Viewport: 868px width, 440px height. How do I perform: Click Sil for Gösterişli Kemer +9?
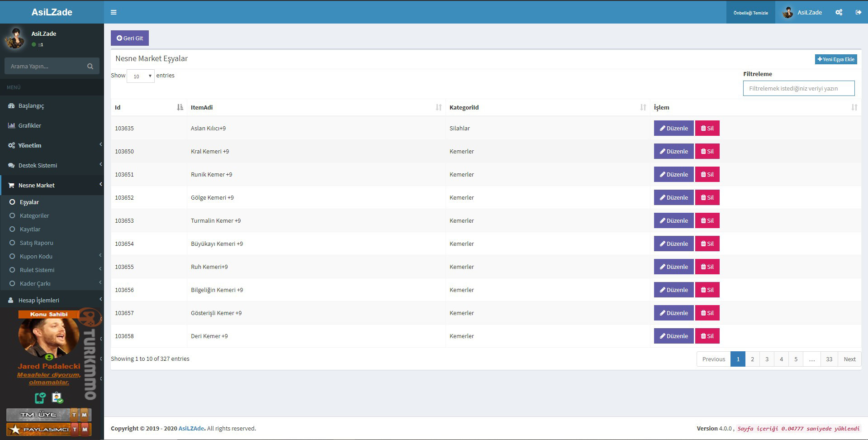click(x=707, y=313)
